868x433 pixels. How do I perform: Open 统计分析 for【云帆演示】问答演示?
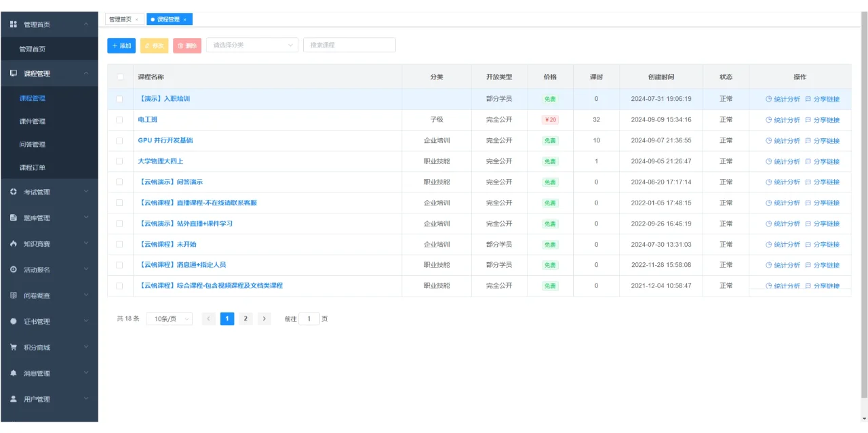tap(783, 182)
